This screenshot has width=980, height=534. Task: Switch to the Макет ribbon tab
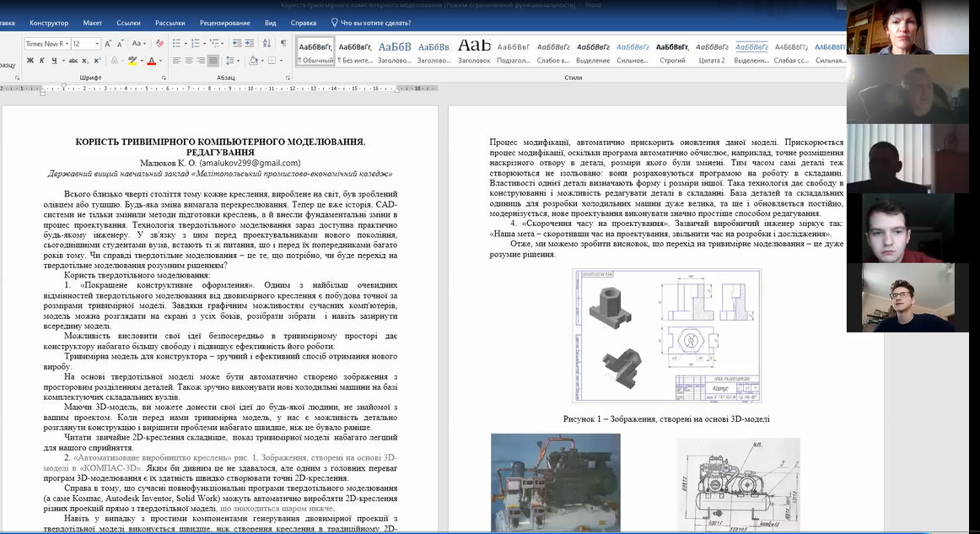[93, 23]
